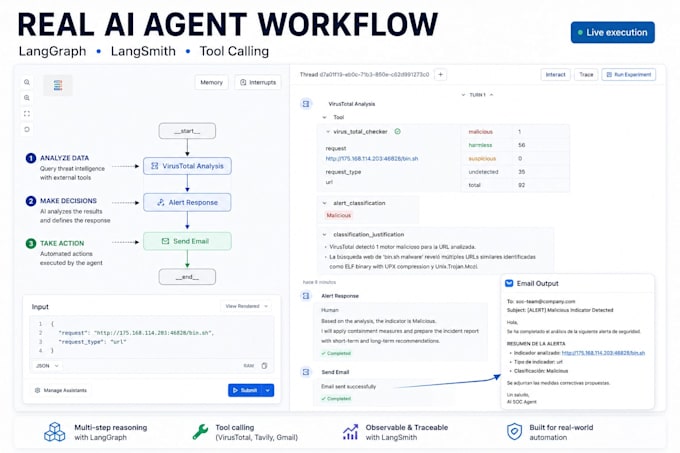Click the zoom out magnifier icon
This screenshot has width=680, height=453.
27,98
